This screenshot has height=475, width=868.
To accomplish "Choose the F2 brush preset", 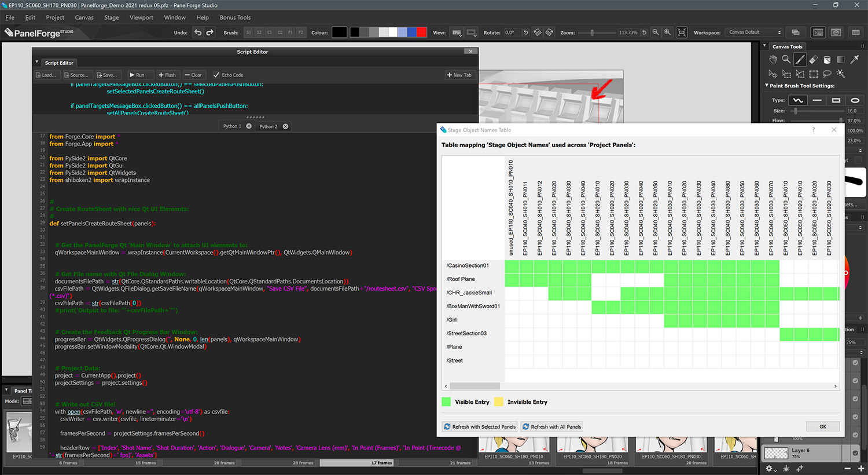I will pyautogui.click(x=301, y=32).
